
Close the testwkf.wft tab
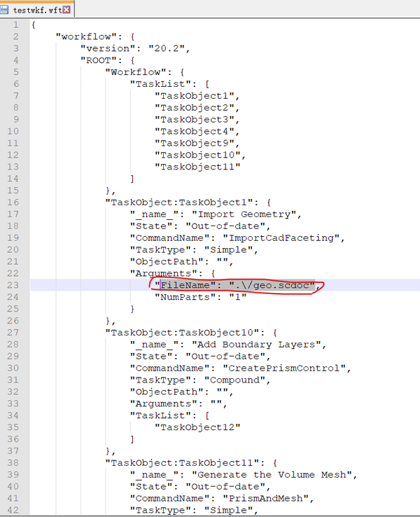pyautogui.click(x=66, y=10)
